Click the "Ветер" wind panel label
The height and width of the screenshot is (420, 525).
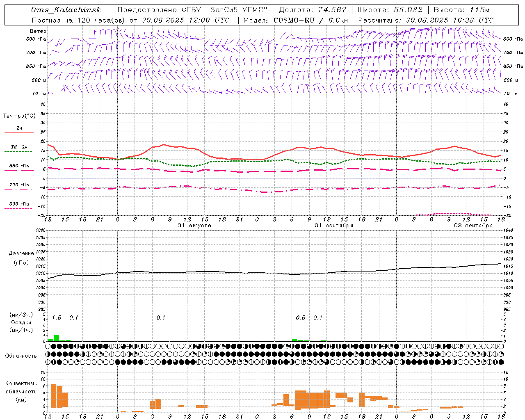38,31
